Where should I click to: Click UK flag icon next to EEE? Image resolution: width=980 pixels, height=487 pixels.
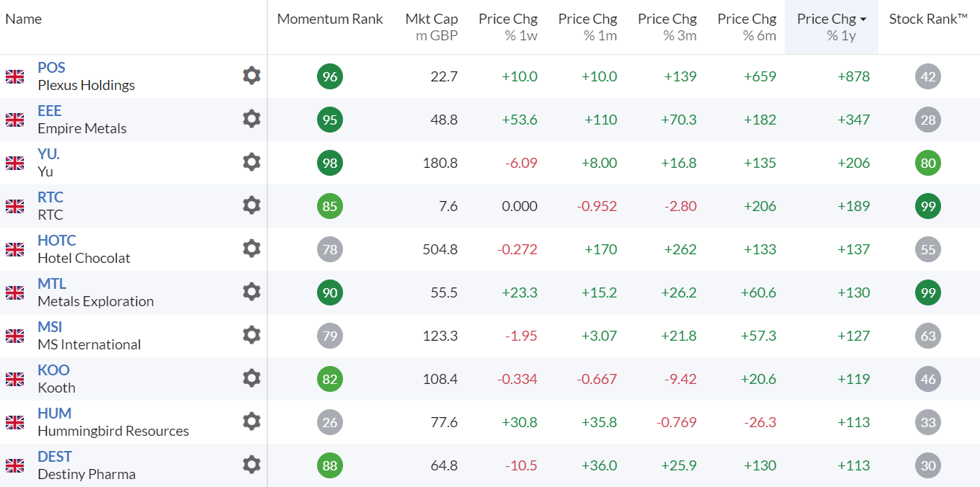(14, 120)
